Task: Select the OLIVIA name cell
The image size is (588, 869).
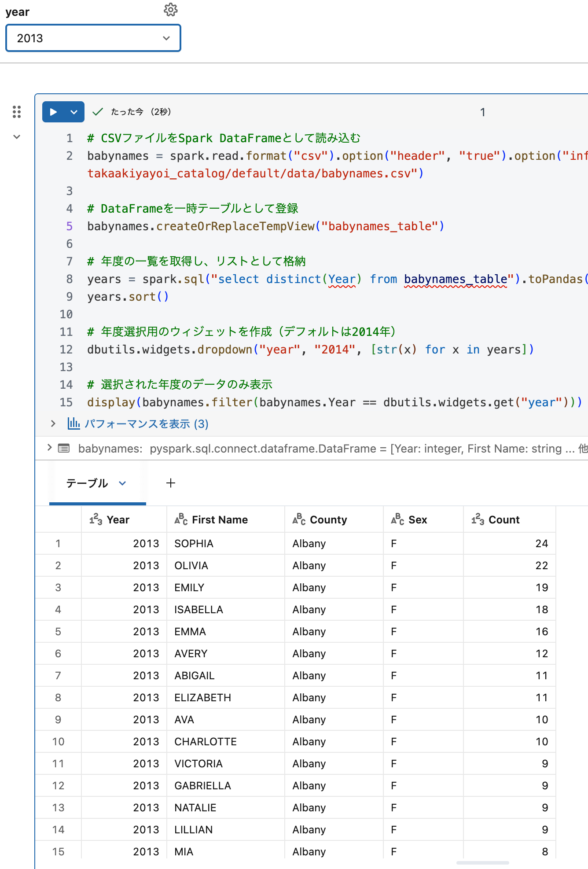Action: coord(226,566)
